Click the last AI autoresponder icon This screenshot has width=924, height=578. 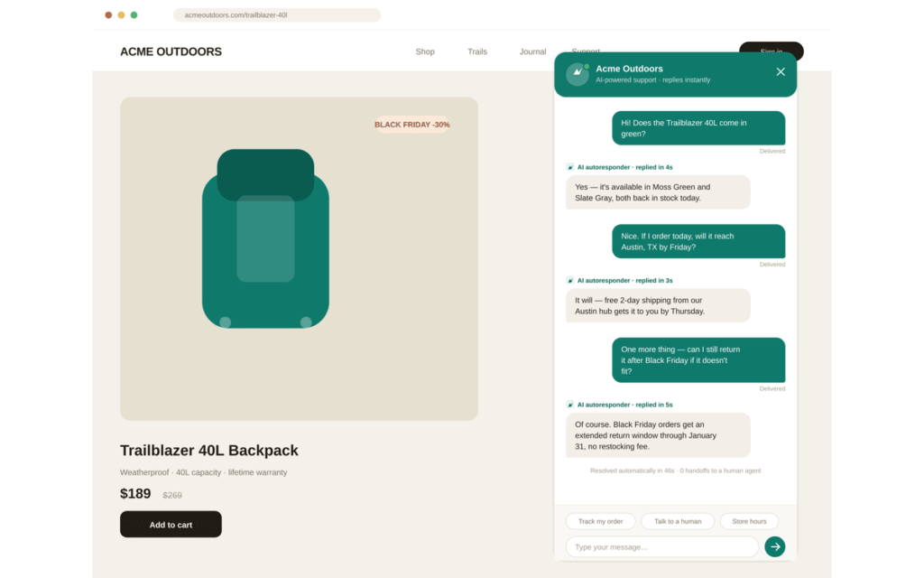coord(570,405)
